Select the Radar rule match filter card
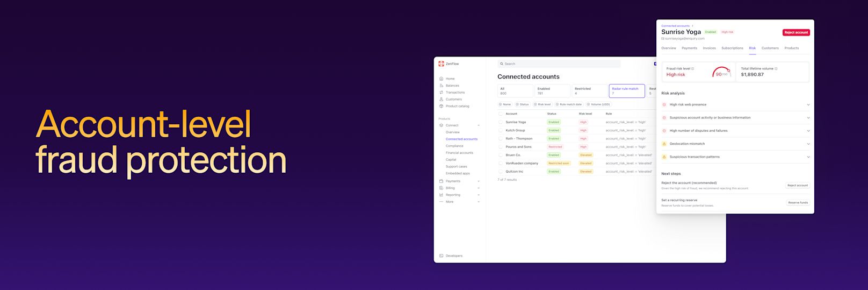Viewport: 868px width, 290px height. pos(627,91)
